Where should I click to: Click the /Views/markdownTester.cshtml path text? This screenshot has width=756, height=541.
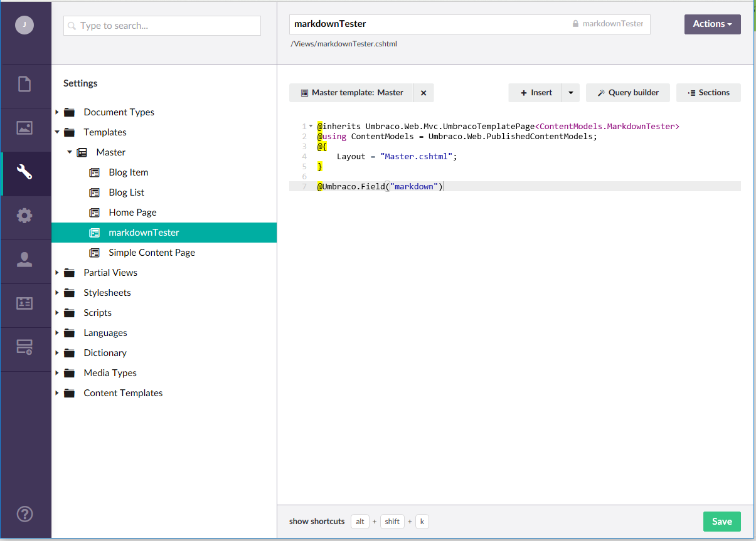344,44
